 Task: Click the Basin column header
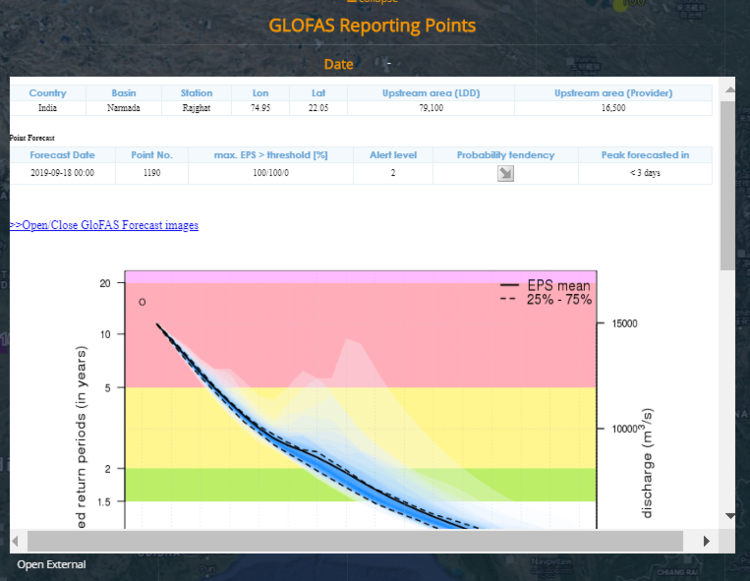[123, 93]
